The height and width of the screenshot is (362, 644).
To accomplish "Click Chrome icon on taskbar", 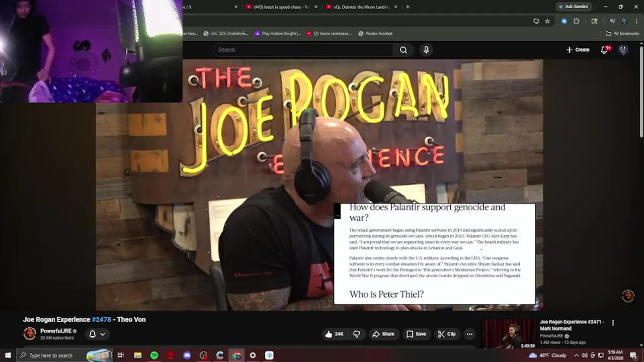I will pos(236,355).
